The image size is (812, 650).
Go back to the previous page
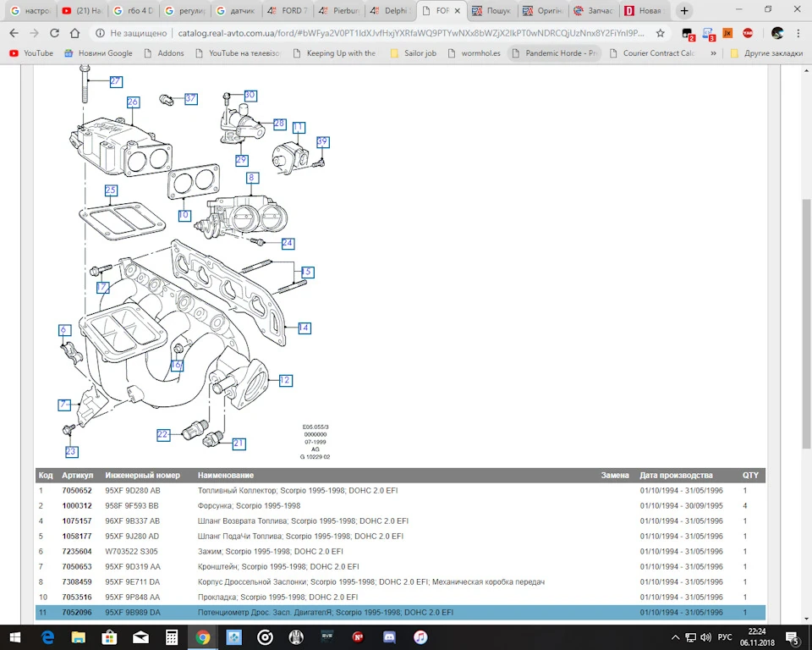[x=14, y=33]
